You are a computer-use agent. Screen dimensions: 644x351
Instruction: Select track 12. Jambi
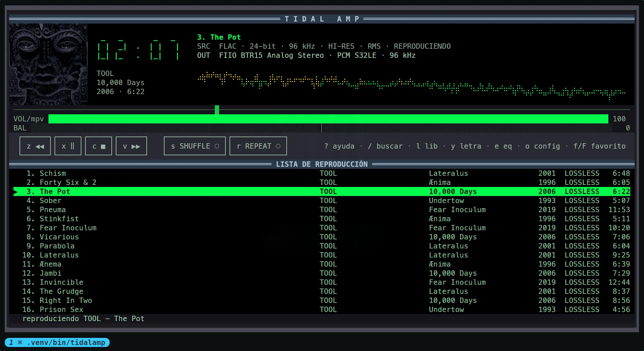pyautogui.click(x=322, y=273)
